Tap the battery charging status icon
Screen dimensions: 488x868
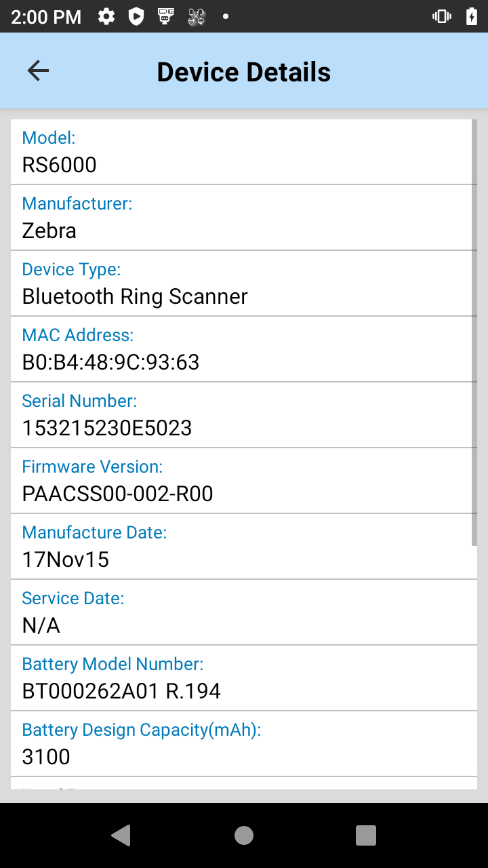click(x=472, y=17)
